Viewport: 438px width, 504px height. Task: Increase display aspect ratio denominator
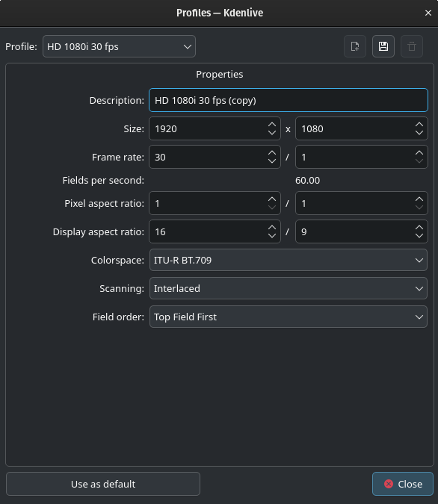[419, 227]
